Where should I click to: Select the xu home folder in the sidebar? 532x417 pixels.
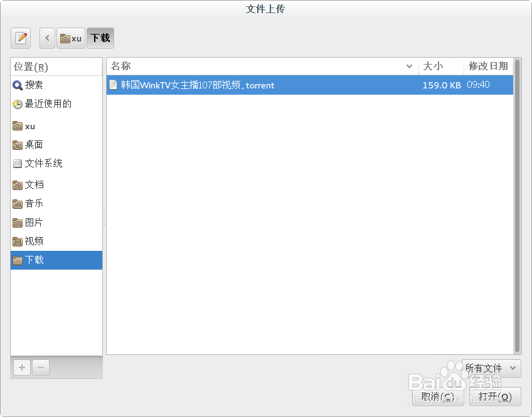(56, 126)
